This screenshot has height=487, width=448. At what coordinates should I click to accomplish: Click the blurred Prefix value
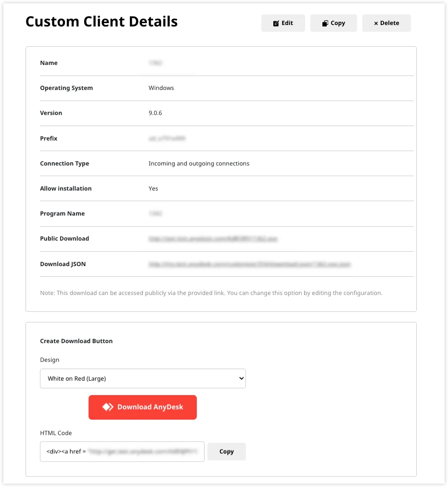[167, 139]
